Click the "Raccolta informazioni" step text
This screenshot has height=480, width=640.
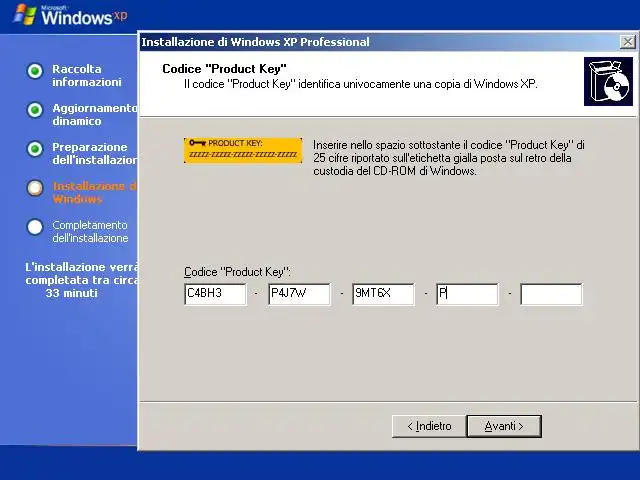[87, 76]
